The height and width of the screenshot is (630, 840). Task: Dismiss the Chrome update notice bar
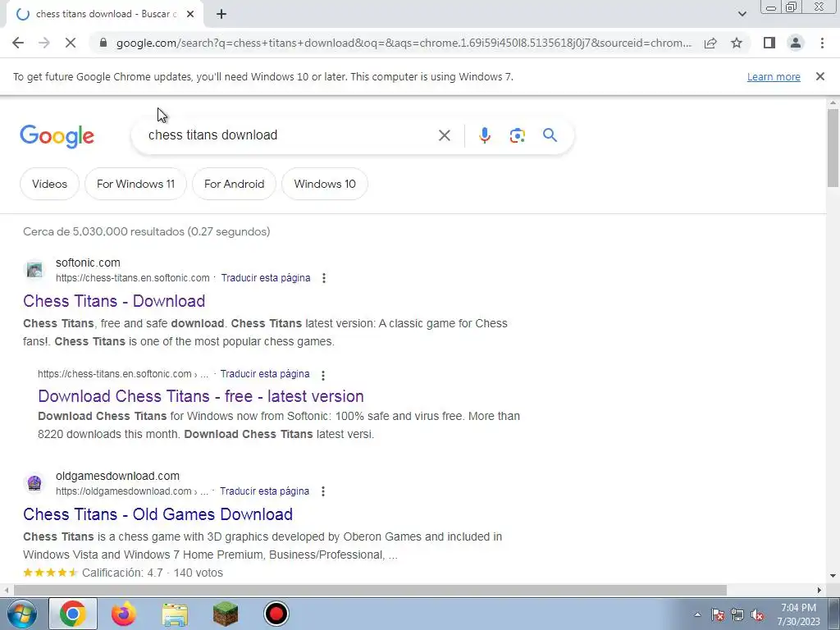(x=819, y=76)
